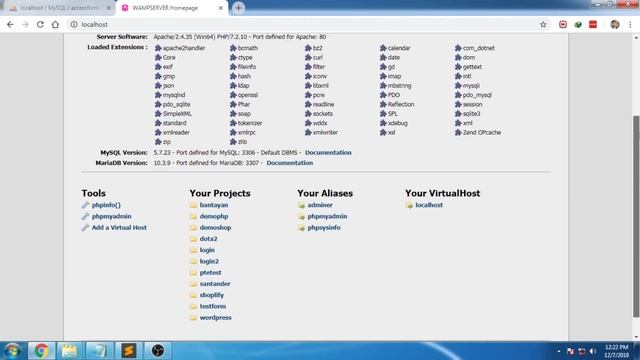The width and height of the screenshot is (640, 360).
Task: Close the WAMPSERVER Homepage tab
Action: point(220,8)
